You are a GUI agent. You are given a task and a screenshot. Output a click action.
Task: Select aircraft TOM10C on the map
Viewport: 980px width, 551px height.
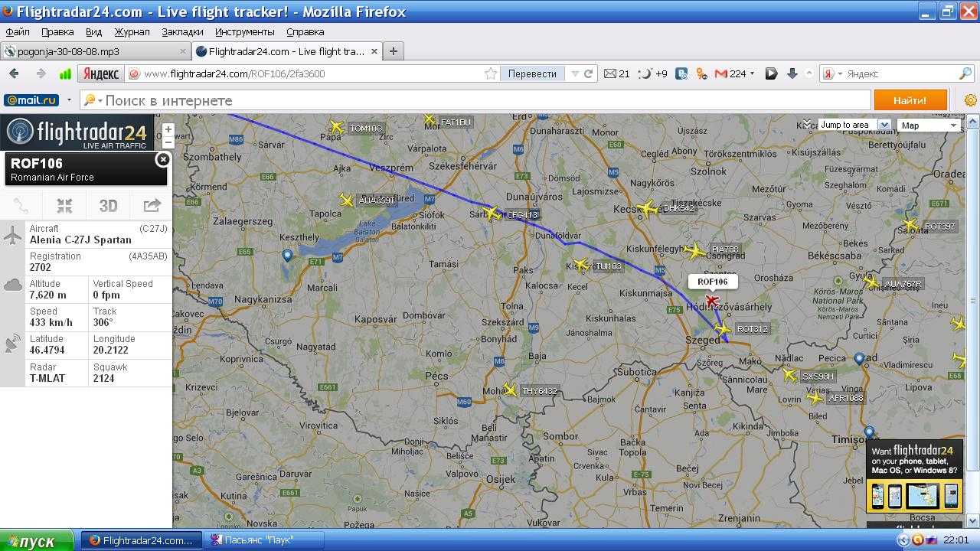point(336,127)
